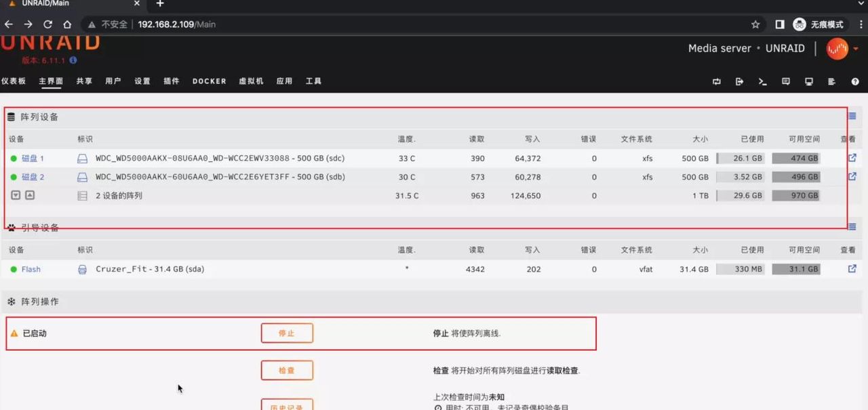Image resolution: width=868 pixels, height=410 pixels.
Task: Click the feedback chat icon
Action: 785,81
